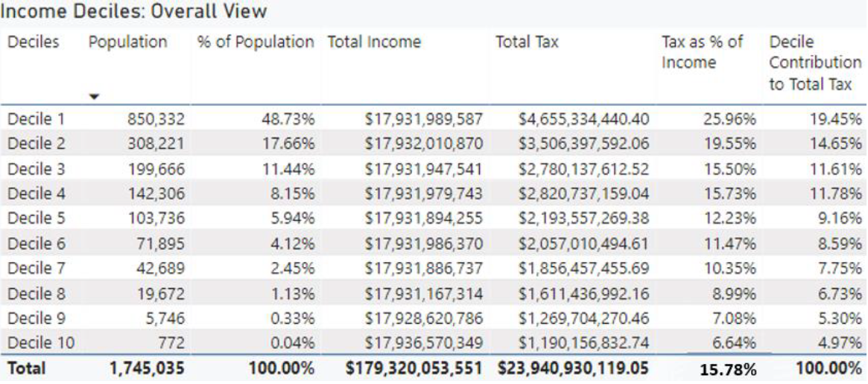Screen dimensions: 868x384
Task: Click the Decile 5 row label
Action: [34, 219]
